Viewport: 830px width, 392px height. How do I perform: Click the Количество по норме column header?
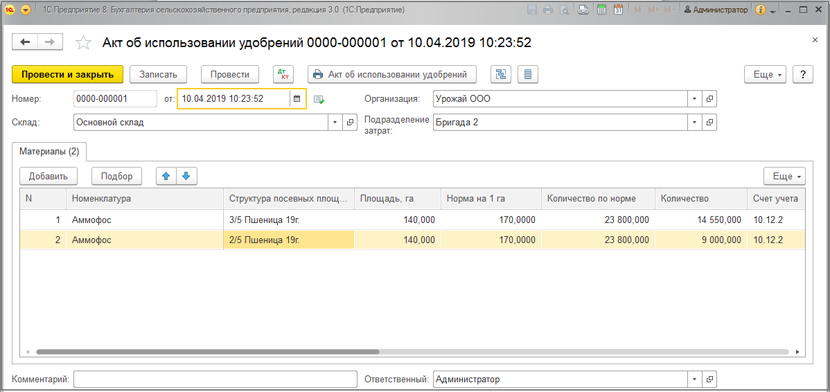tap(598, 198)
